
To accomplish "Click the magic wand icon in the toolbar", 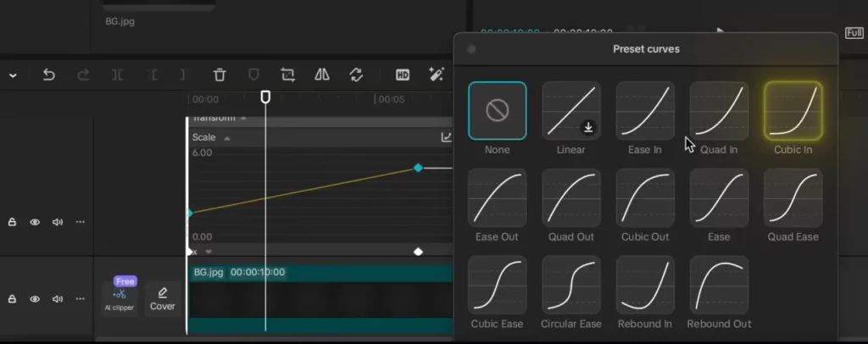I will (x=437, y=74).
